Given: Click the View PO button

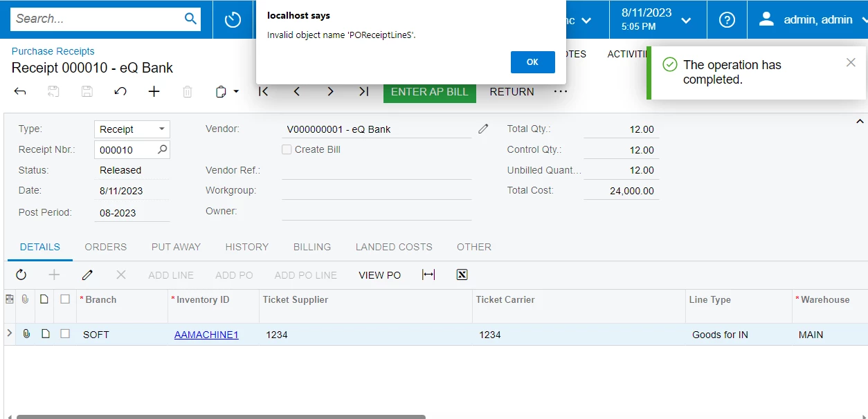Looking at the screenshot, I should click(x=379, y=274).
